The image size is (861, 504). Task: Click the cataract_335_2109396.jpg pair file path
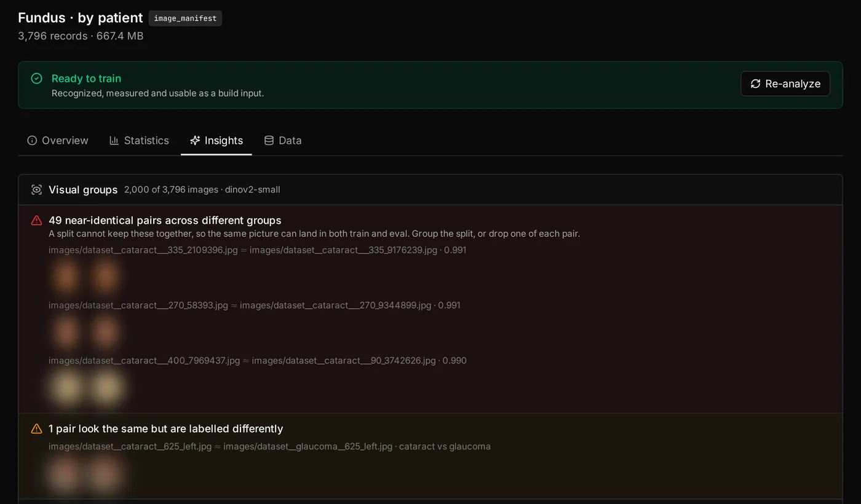[257, 250]
